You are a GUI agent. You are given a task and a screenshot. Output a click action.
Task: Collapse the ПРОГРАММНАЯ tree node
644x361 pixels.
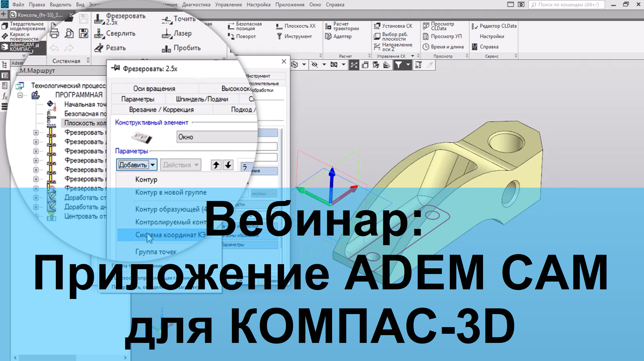click(x=20, y=95)
